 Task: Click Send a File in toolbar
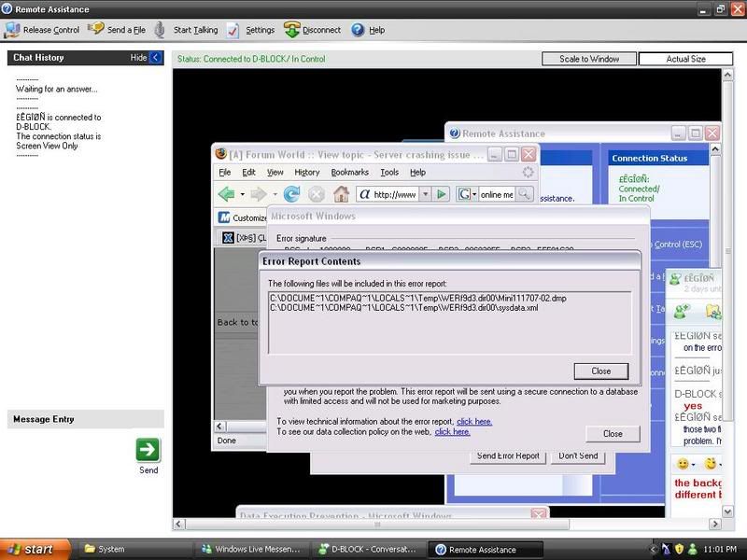[118, 30]
